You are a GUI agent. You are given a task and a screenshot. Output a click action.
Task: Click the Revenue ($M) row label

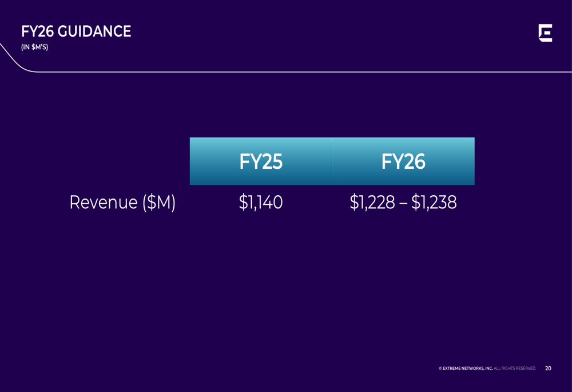pyautogui.click(x=122, y=202)
